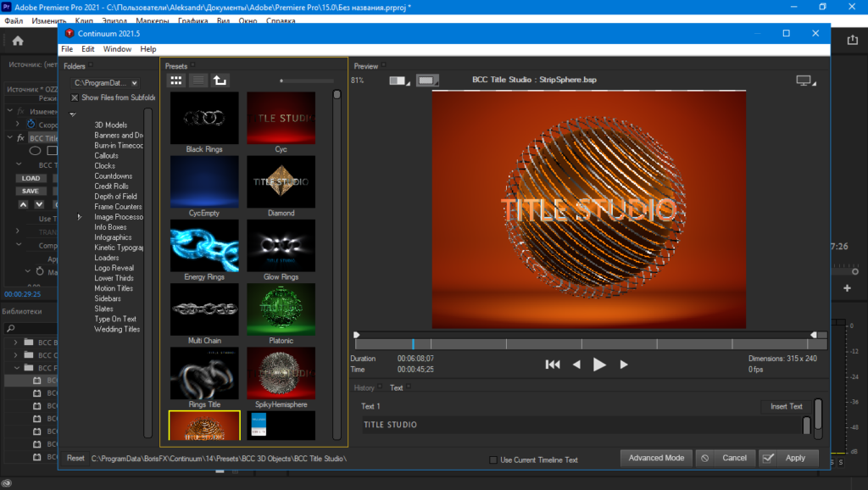This screenshot has height=490, width=868.
Task: Click the SAVE button in Premiere
Action: 31,191
